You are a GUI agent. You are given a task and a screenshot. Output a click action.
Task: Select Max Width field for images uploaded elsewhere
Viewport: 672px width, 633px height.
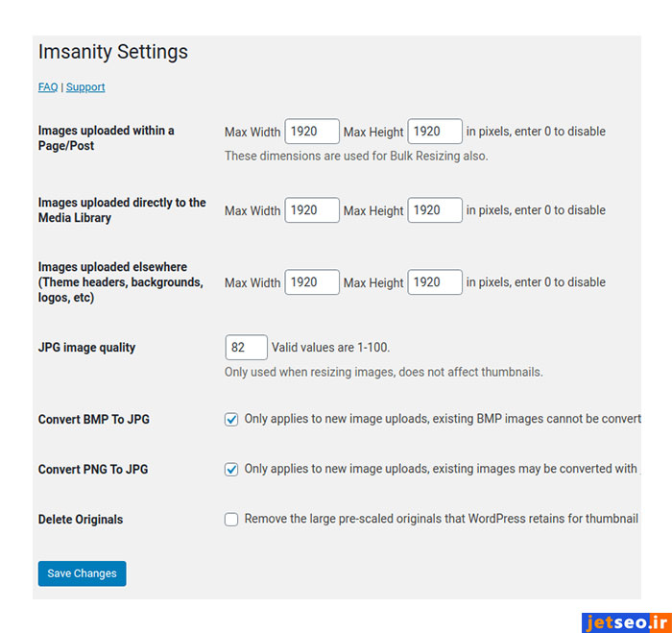pos(312,282)
